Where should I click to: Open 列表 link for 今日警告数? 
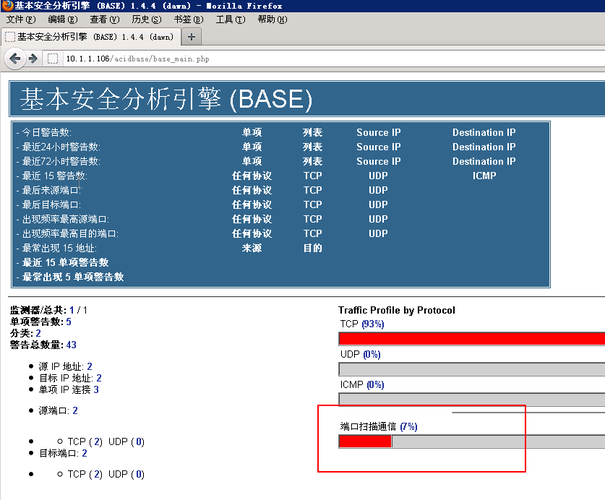(312, 132)
